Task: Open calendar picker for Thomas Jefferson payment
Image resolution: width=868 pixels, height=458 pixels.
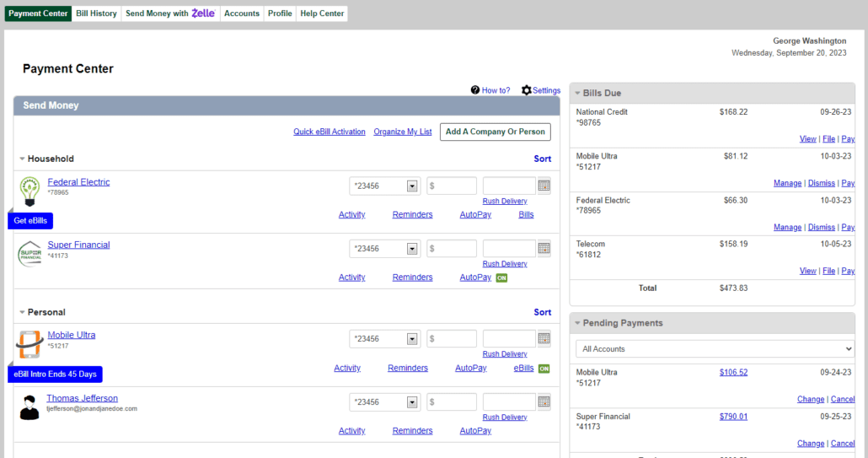Action: point(544,401)
